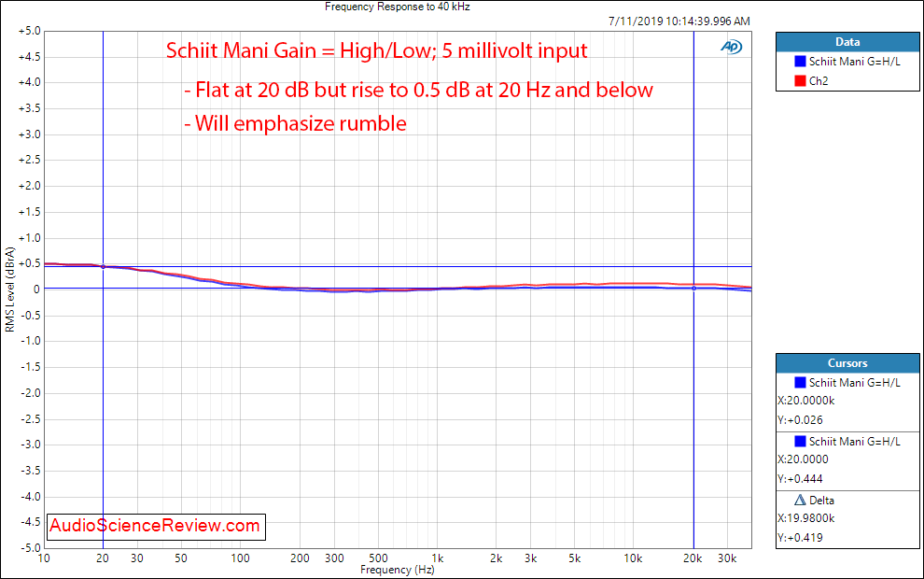Screen dimensions: 924x579
Task: Click the 30k tick label on frequency axis
Action: (x=727, y=558)
